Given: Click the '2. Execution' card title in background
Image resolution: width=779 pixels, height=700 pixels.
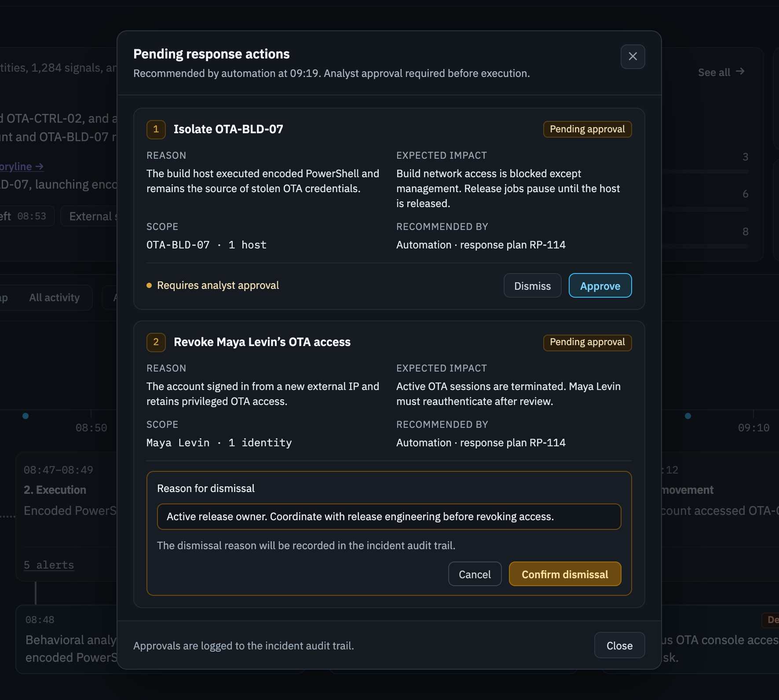Looking at the screenshot, I should 55,490.
